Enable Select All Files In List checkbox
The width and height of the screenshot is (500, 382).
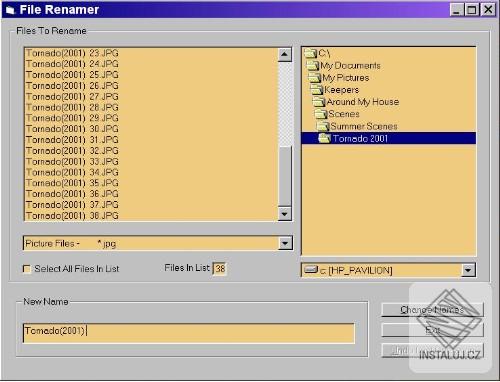[26, 269]
